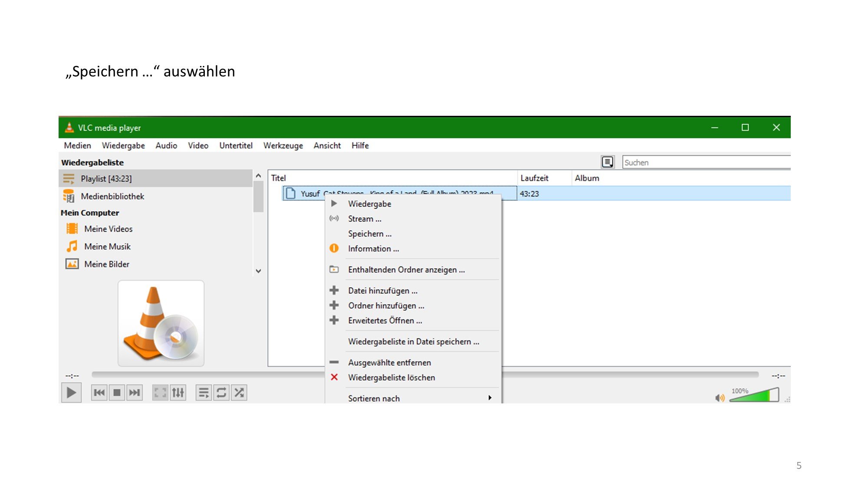This screenshot has height=488, width=868.
Task: Open the Werkzeuge menu
Action: [283, 146]
